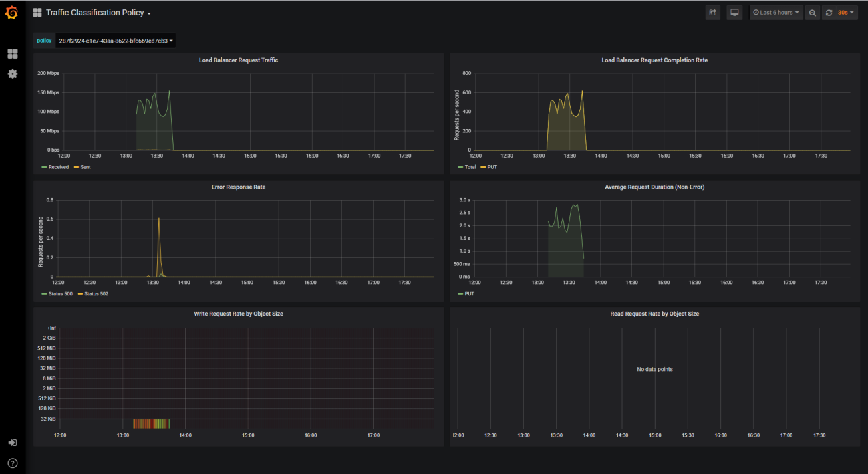Click the Share dashboard icon

713,13
